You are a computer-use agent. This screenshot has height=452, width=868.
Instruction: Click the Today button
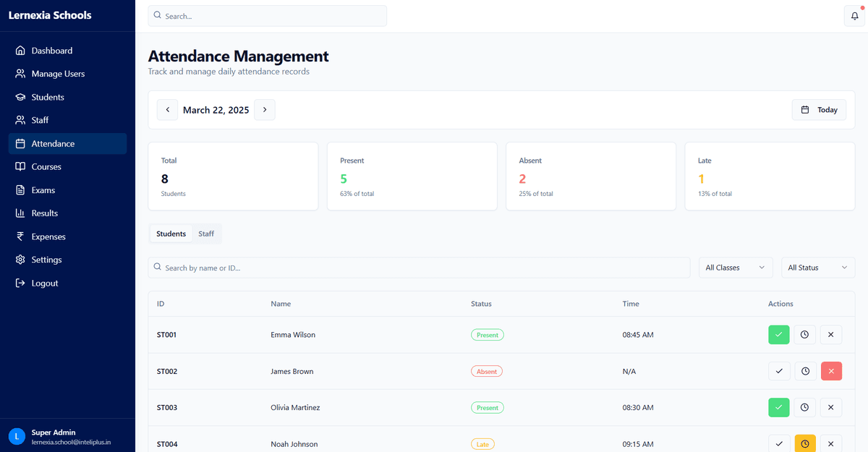click(x=819, y=109)
